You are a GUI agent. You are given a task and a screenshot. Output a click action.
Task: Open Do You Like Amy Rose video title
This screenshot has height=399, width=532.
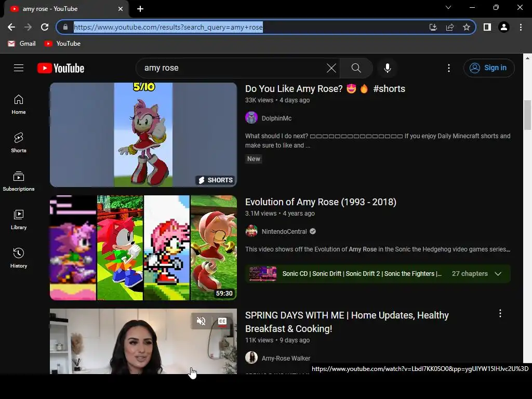[325, 88]
